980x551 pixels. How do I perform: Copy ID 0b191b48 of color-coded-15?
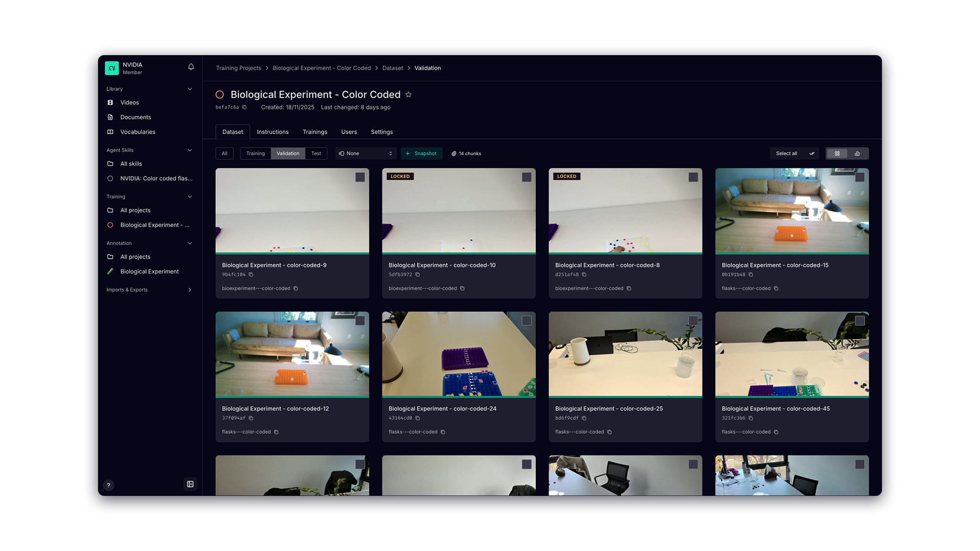pos(751,274)
